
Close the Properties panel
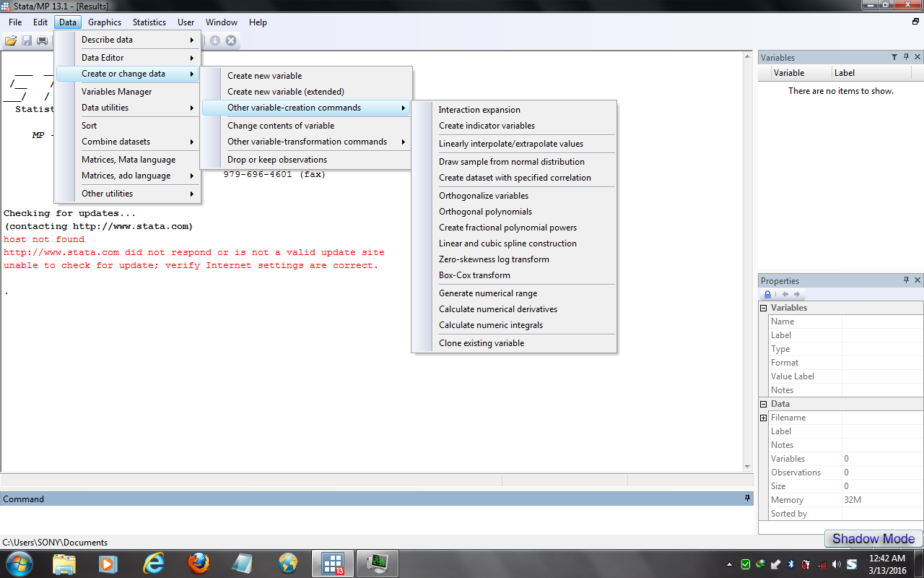click(918, 280)
